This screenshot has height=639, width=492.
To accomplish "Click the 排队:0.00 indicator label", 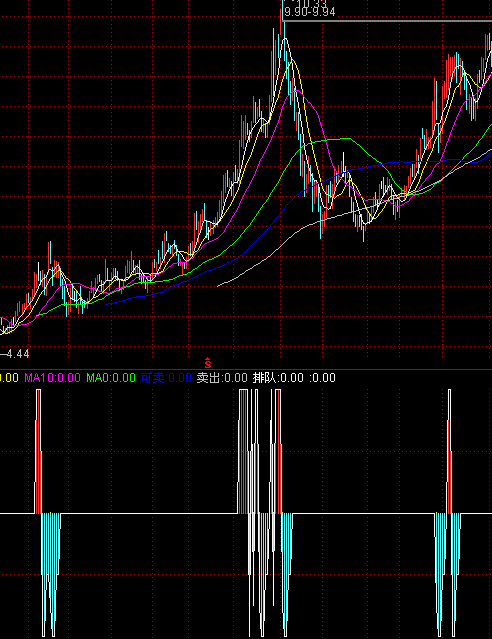I will click(x=278, y=378).
